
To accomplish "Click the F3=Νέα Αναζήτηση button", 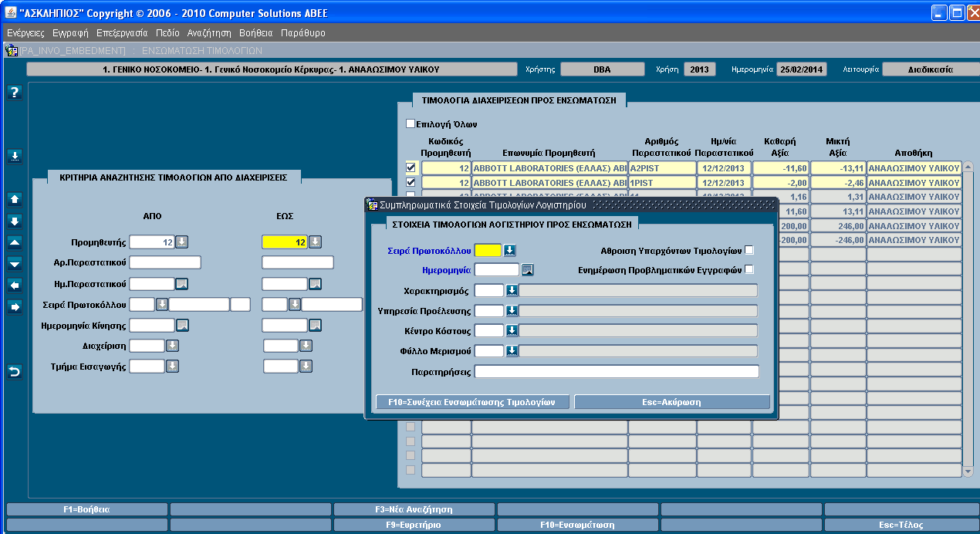I will (414, 509).
